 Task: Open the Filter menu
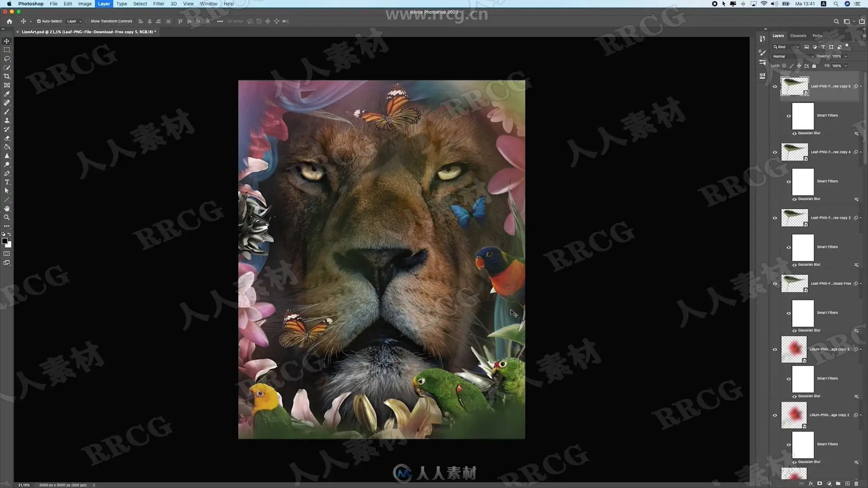[158, 4]
